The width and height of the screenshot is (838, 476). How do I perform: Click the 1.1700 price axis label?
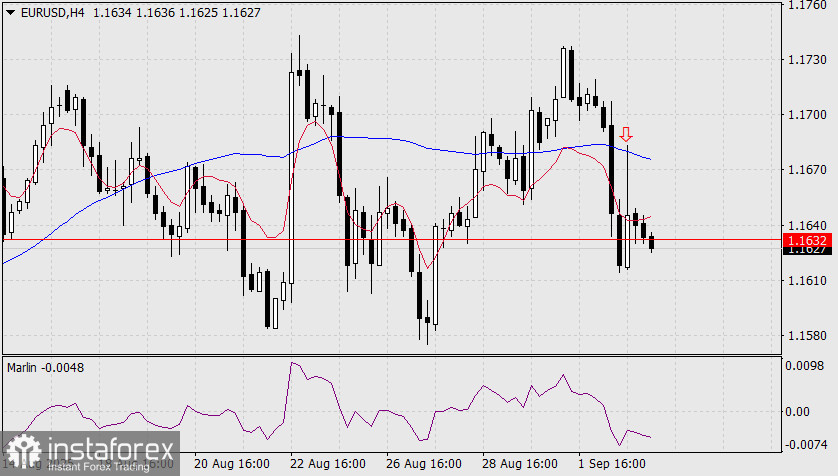pos(808,115)
